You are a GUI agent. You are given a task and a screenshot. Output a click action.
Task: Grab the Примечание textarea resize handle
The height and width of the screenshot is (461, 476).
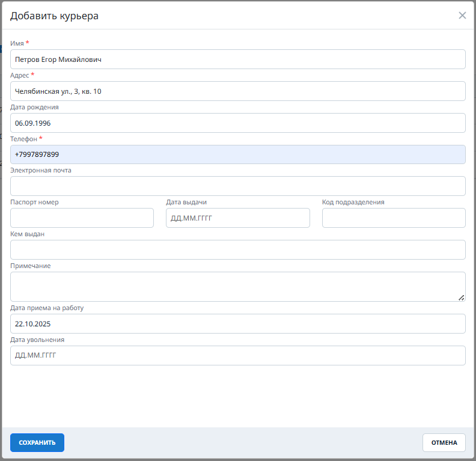pyautogui.click(x=461, y=297)
